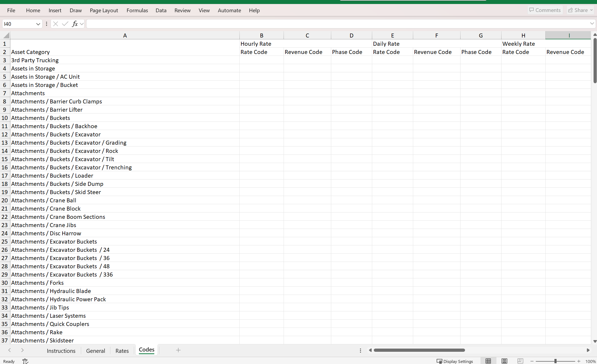Image resolution: width=597 pixels, height=364 pixels.
Task: Open the Page Layout ribbon tab
Action: point(104,10)
